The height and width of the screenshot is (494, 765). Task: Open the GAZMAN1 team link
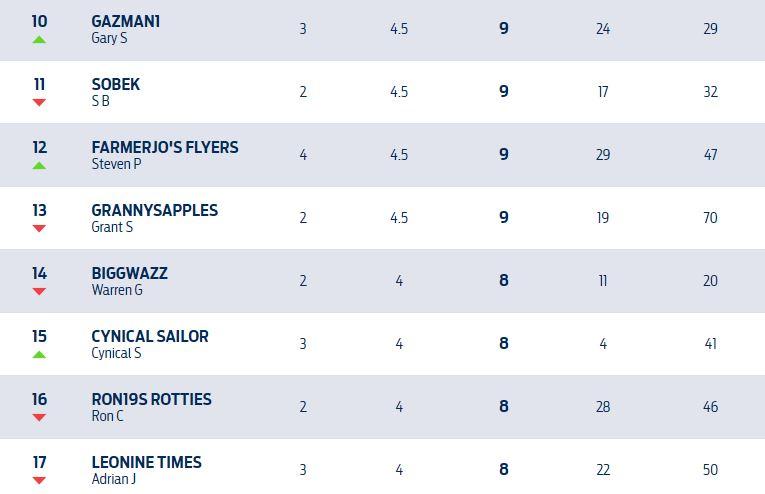click(x=125, y=21)
